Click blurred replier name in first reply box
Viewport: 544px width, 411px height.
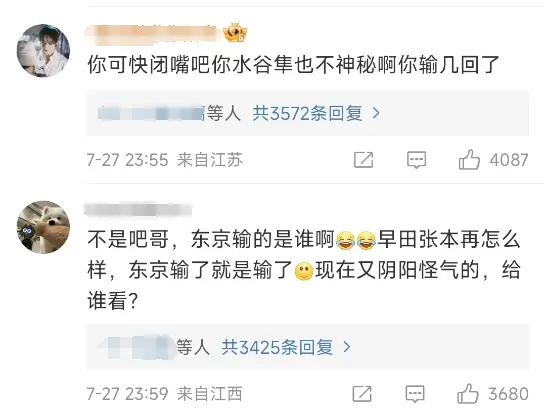point(151,114)
